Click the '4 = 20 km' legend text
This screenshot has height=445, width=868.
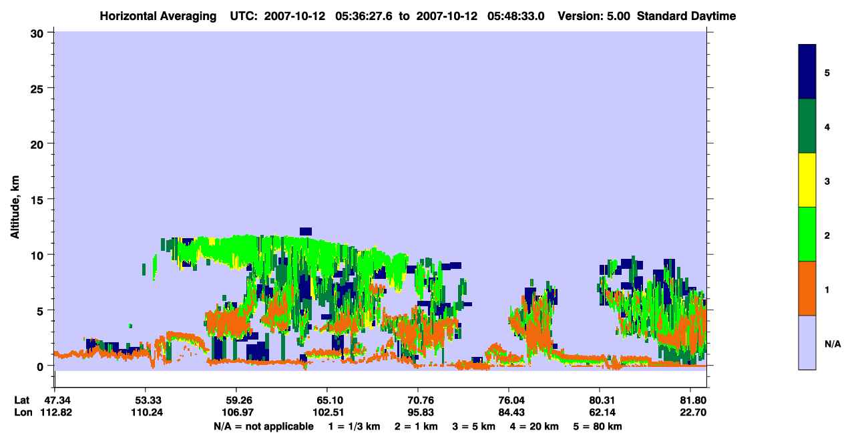[x=535, y=426]
